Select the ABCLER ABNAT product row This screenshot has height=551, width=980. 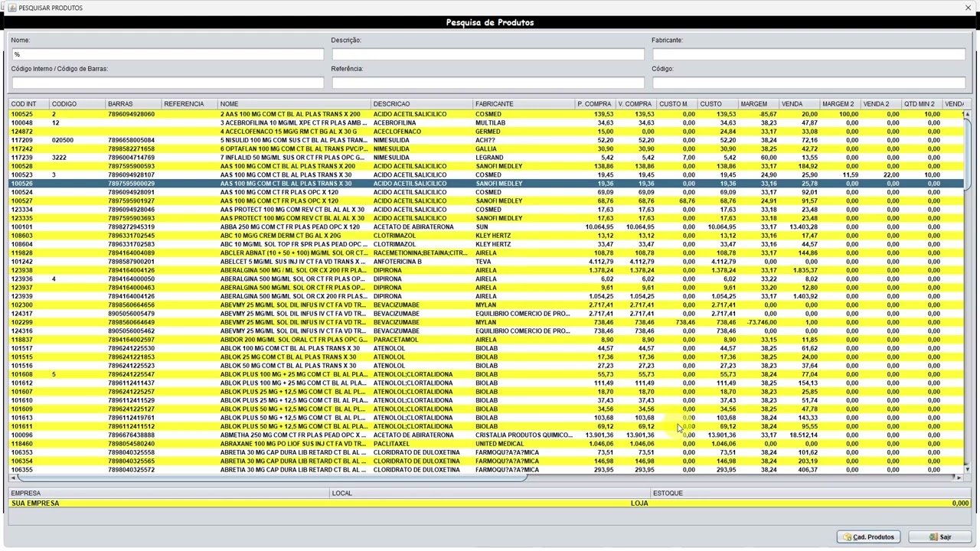coord(486,253)
